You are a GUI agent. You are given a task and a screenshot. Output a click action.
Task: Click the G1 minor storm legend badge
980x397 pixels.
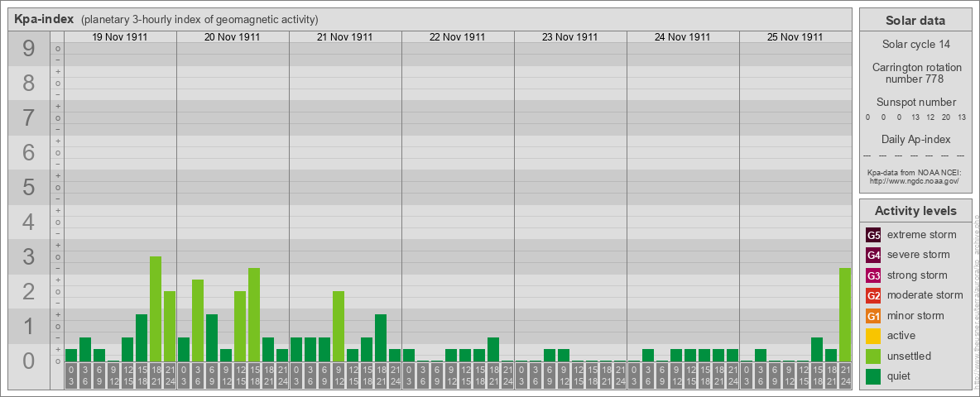[873, 316]
